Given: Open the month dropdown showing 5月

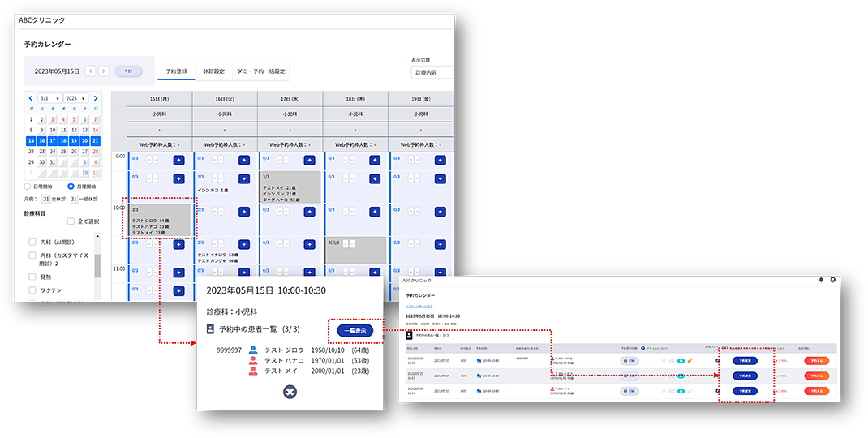Looking at the screenshot, I should click(50, 98).
